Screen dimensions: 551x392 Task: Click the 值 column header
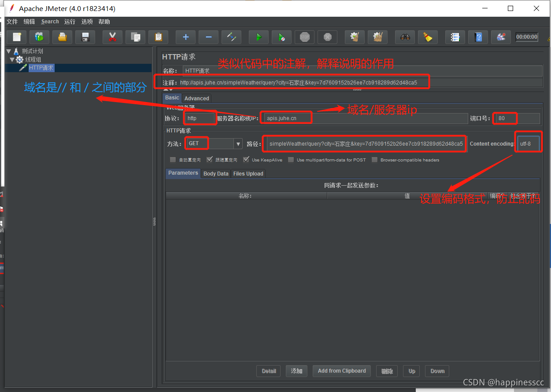(407, 196)
